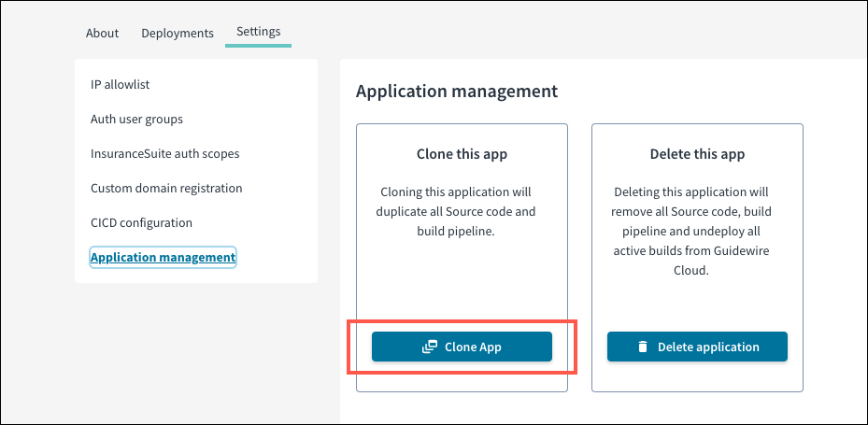The height and width of the screenshot is (425, 868).
Task: Go to Auth user groups
Action: point(136,119)
